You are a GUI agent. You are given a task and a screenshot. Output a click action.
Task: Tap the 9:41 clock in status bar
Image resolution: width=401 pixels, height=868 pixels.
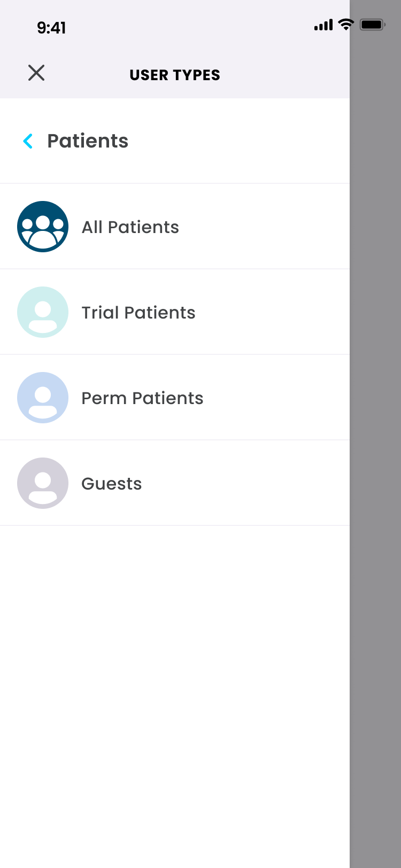point(51,28)
